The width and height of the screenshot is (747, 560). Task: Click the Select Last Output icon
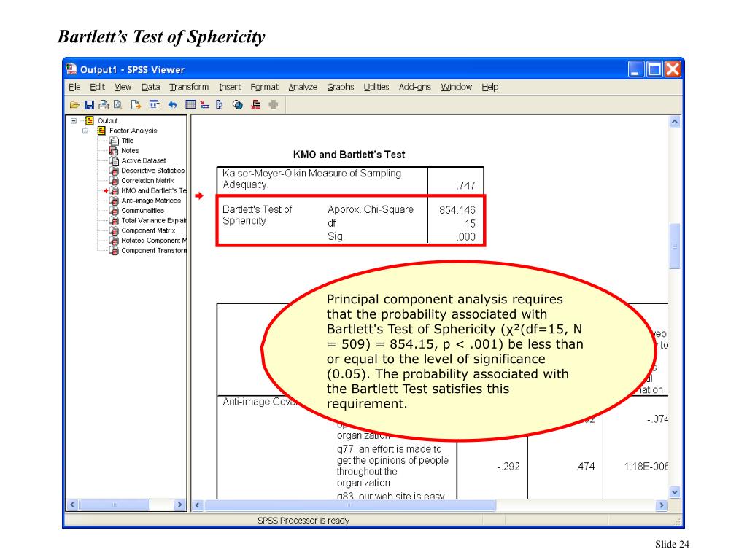pyautogui.click(x=256, y=105)
